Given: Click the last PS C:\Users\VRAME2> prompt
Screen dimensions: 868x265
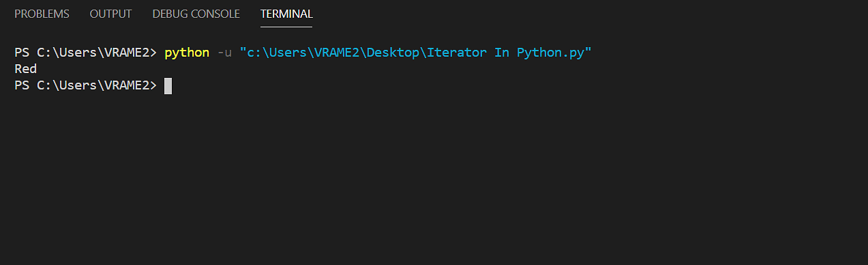Looking at the screenshot, I should pos(85,85).
